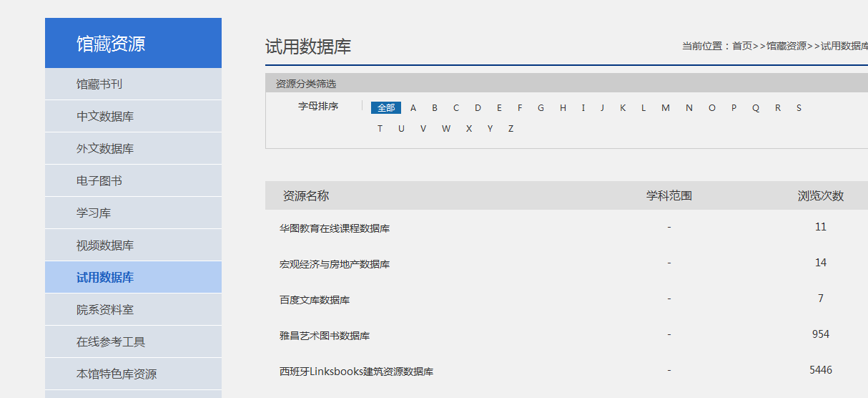Click view count 11

(821, 227)
